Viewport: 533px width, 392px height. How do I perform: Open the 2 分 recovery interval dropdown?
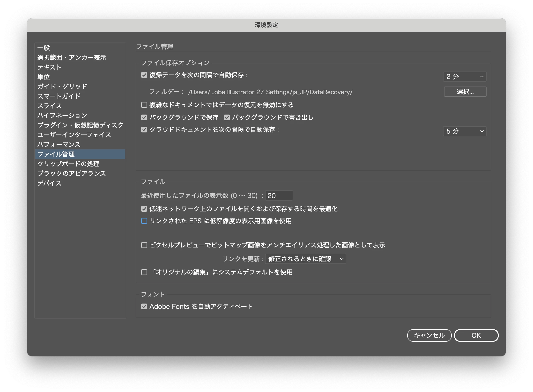(464, 77)
